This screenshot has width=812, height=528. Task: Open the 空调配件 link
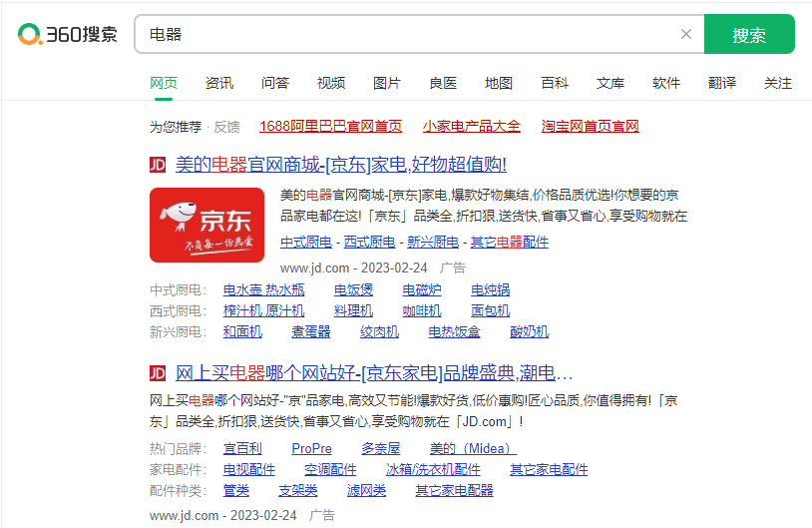coord(330,470)
